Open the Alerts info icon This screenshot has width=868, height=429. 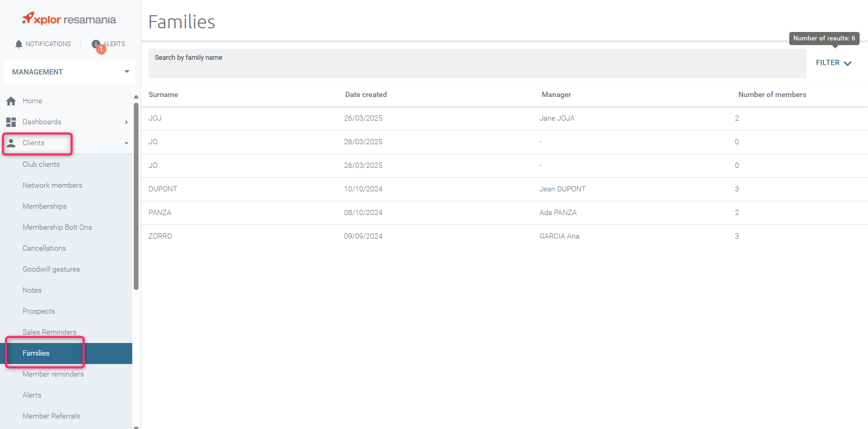point(96,44)
